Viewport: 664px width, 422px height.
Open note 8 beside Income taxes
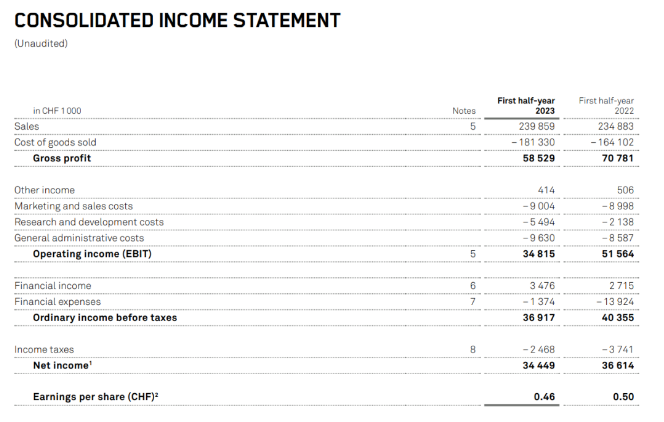point(472,349)
